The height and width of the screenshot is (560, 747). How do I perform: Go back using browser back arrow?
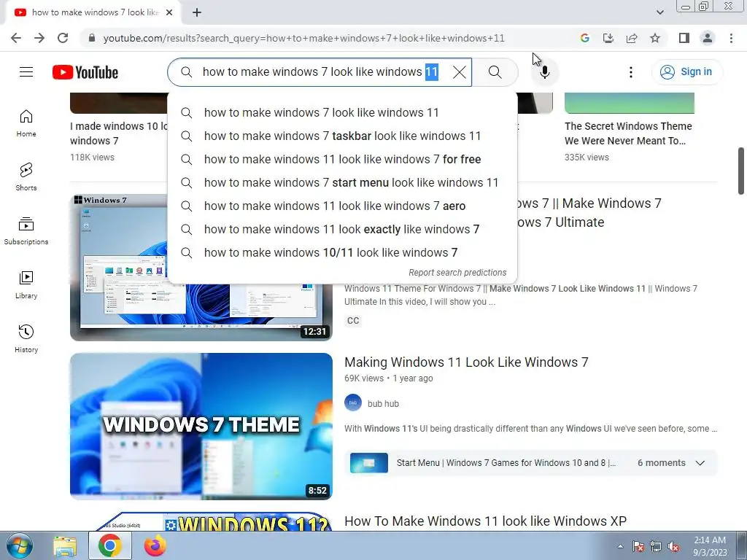16,38
